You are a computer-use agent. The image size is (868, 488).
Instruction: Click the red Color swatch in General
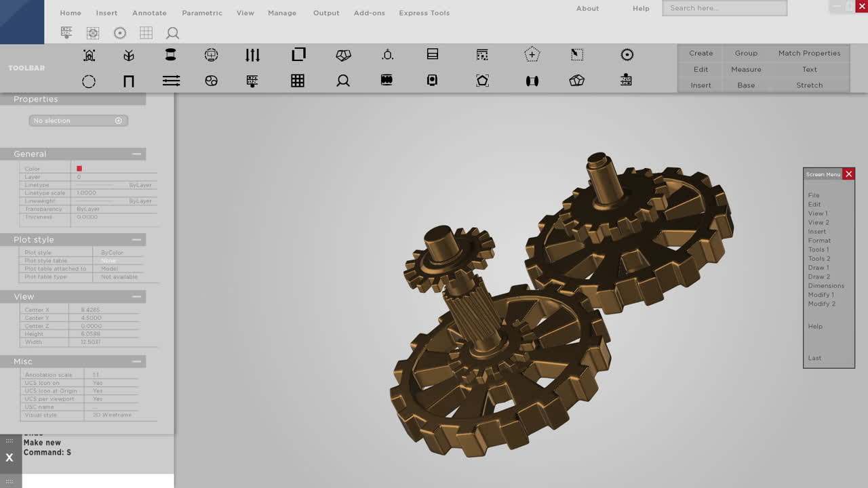(80, 168)
